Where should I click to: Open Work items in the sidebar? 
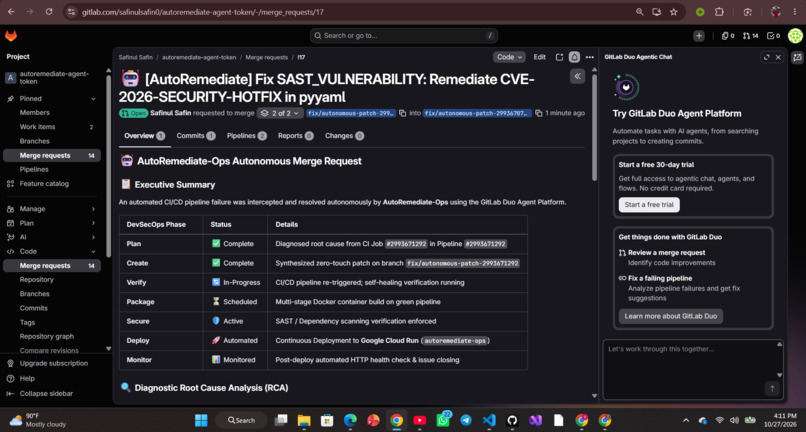coord(52,127)
